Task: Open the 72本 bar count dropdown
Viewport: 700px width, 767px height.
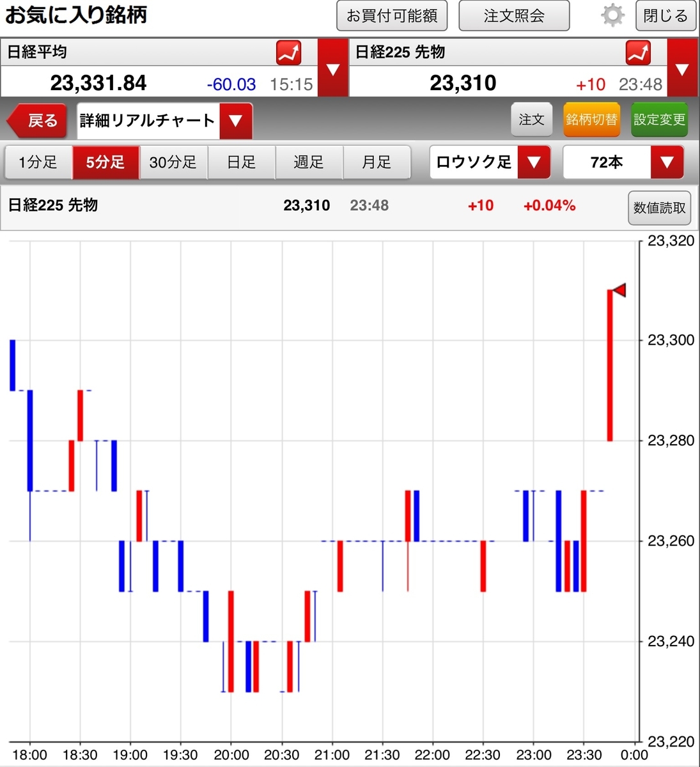Action: pyautogui.click(x=623, y=162)
